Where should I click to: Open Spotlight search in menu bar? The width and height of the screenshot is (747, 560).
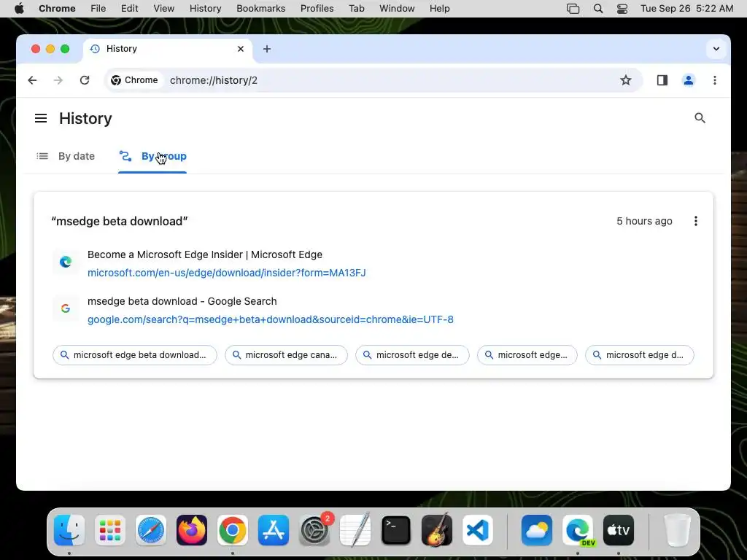pyautogui.click(x=598, y=8)
